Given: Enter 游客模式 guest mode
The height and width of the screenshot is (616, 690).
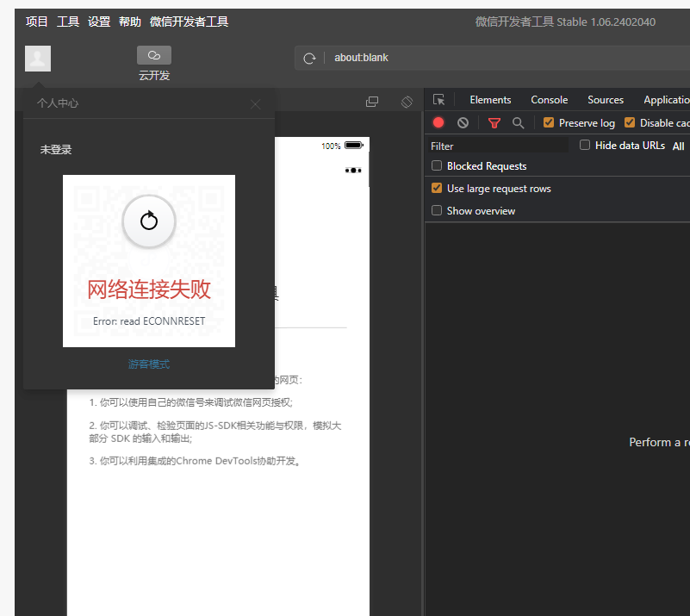Looking at the screenshot, I should click(x=149, y=364).
